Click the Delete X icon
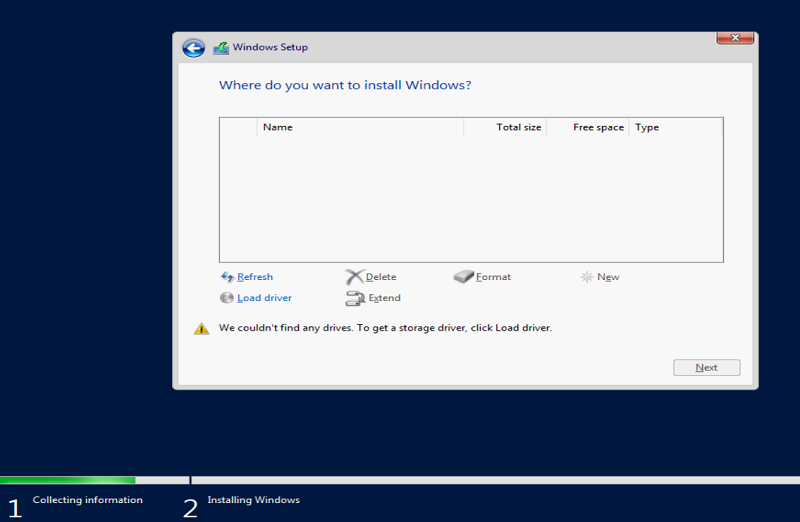Viewport: 800px width, 522px height. tap(354, 277)
